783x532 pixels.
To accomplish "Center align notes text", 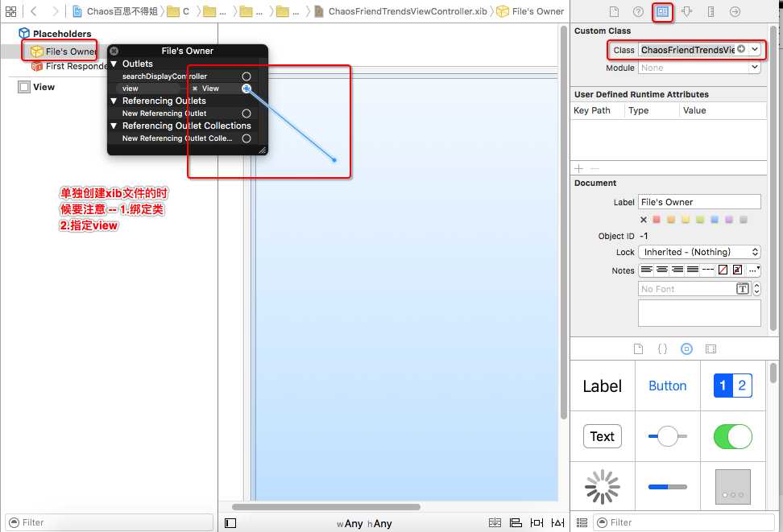I will pos(661,270).
